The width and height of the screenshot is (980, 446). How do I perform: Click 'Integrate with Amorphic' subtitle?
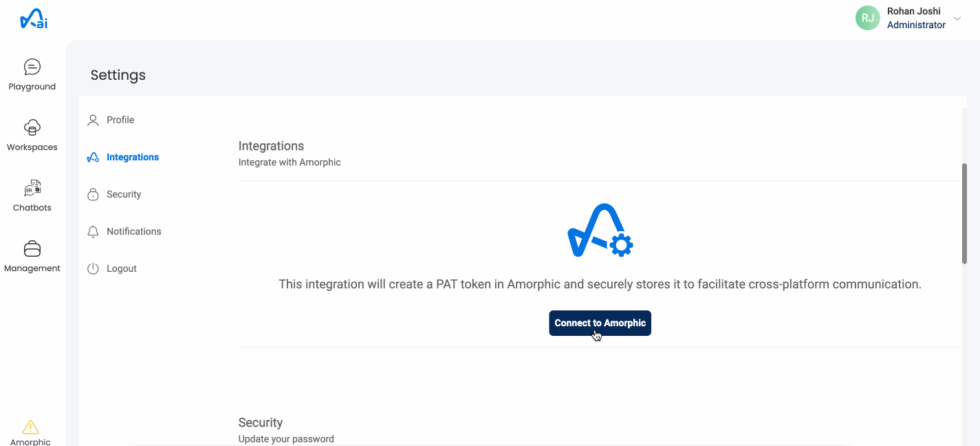coord(290,162)
